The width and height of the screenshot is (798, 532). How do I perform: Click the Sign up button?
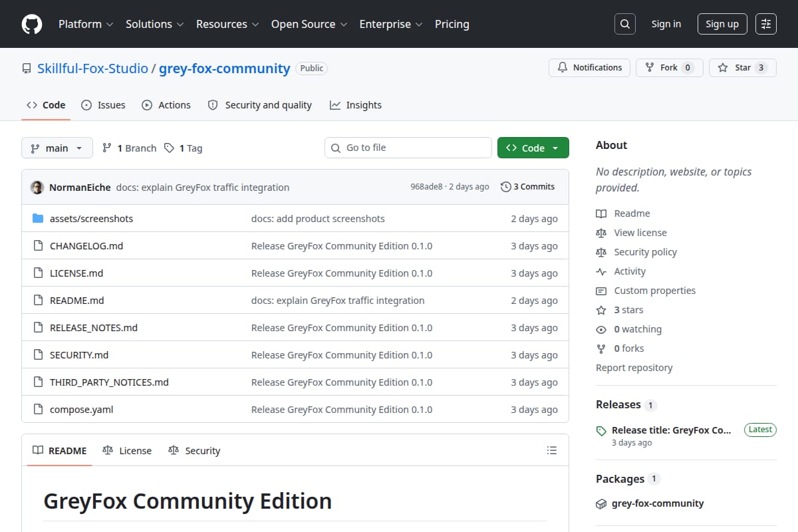tap(722, 24)
